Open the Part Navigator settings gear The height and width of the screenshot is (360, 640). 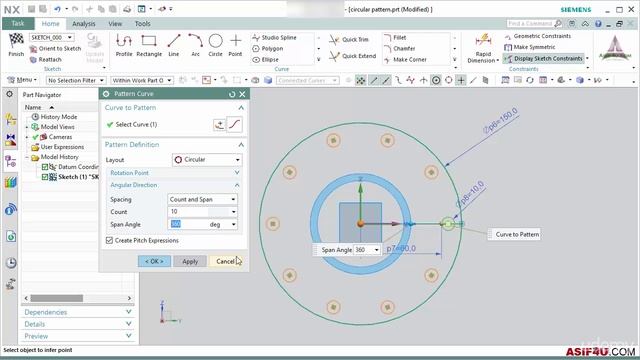click(x=9, y=94)
